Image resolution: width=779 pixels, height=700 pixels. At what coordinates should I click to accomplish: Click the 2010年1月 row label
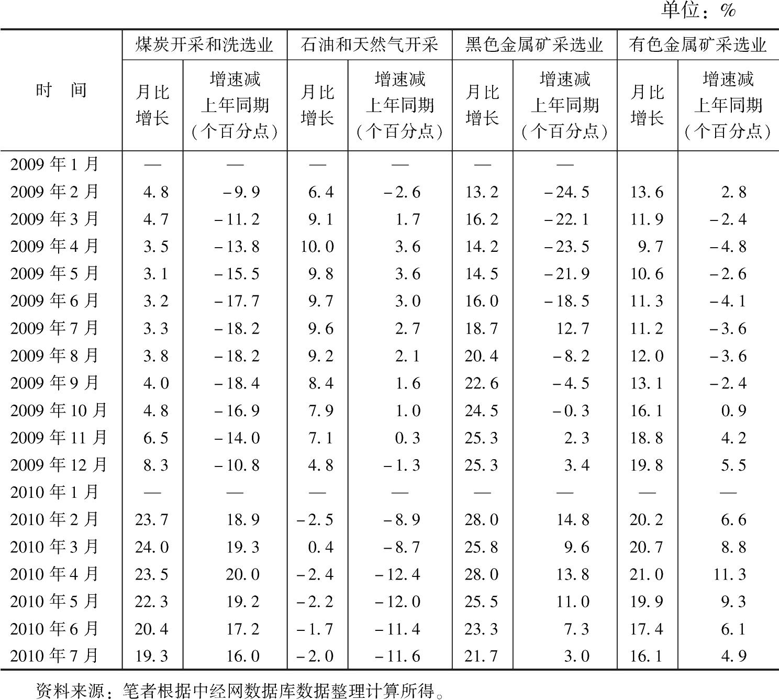tap(54, 492)
